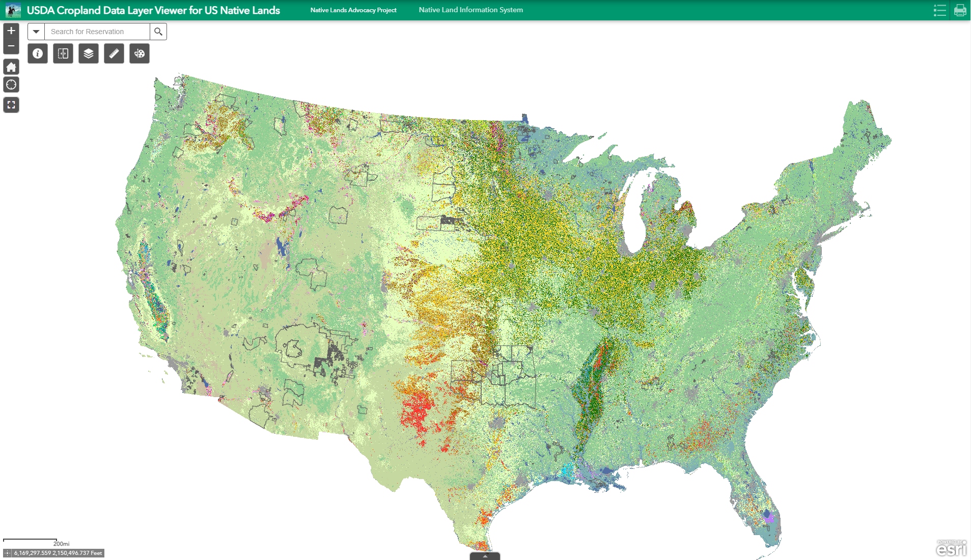Viewport: 971px width, 560px height.
Task: Focus the Search for Reservation field
Action: coord(97,32)
